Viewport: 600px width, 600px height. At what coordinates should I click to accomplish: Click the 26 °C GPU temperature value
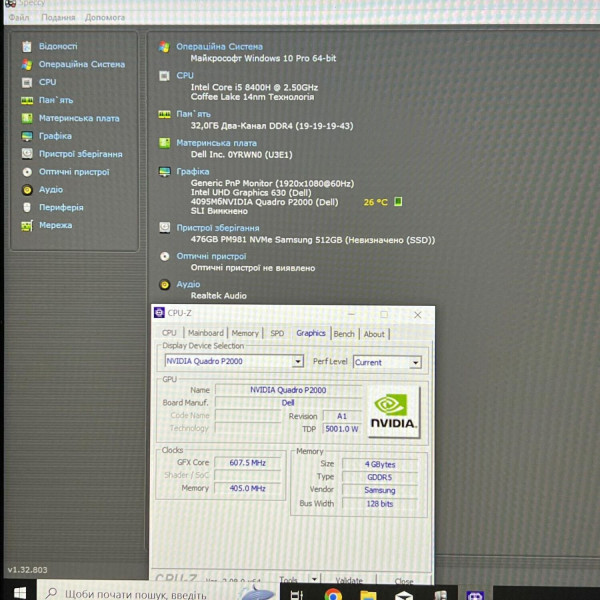pyautogui.click(x=375, y=202)
